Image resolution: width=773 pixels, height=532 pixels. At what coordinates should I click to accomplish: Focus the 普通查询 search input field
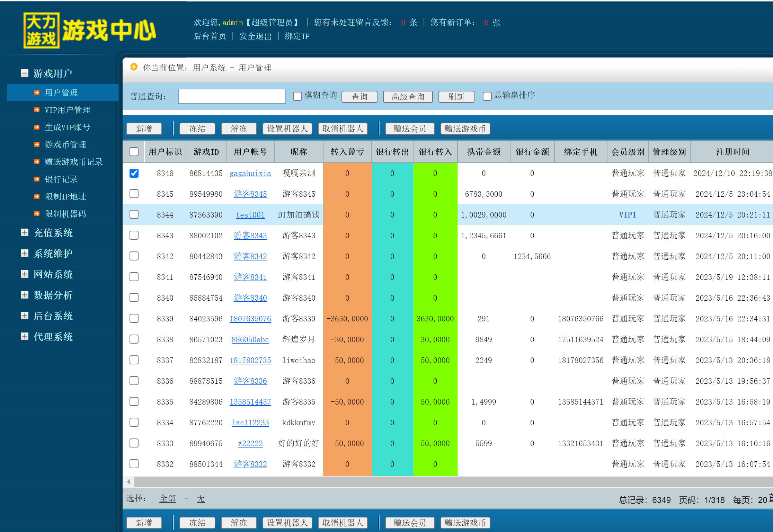click(x=232, y=96)
